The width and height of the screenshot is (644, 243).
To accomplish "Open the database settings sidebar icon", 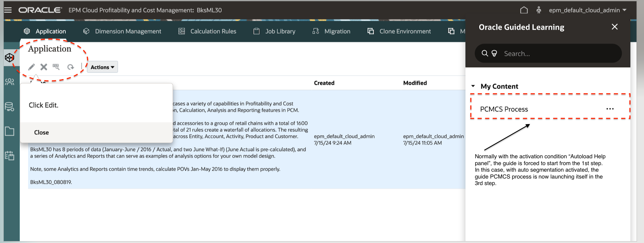I will tap(10, 107).
